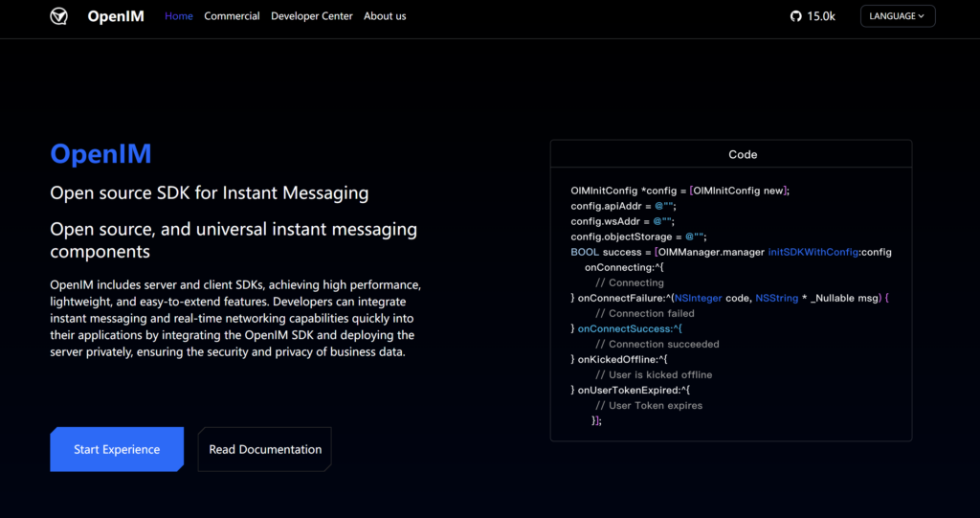Click the Read Documentation button
Image resolution: width=980 pixels, height=518 pixels.
tap(265, 449)
